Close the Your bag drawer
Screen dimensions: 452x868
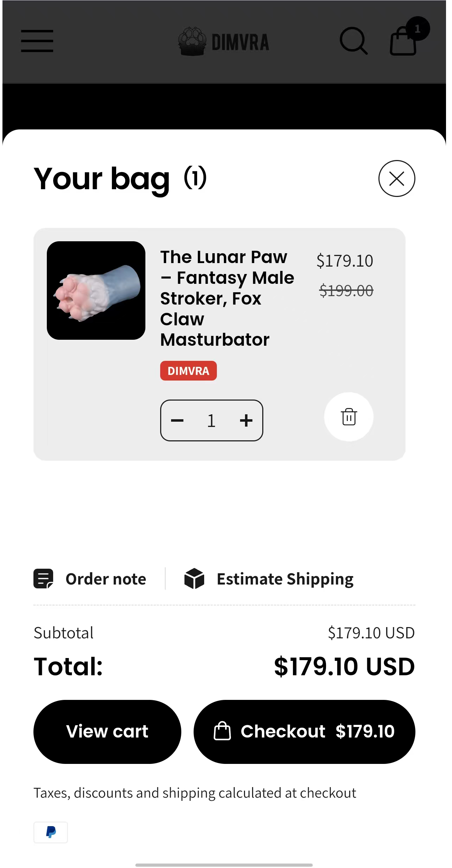397,179
